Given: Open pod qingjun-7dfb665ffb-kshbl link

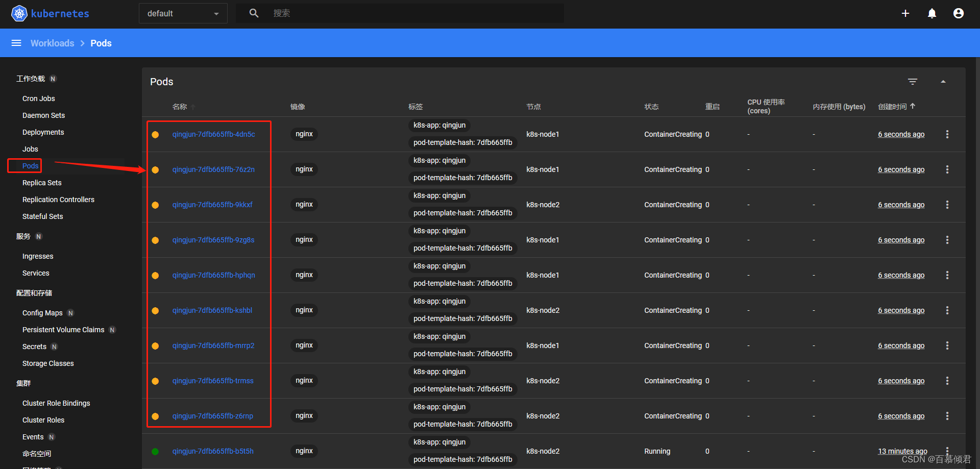Looking at the screenshot, I should pyautogui.click(x=212, y=310).
